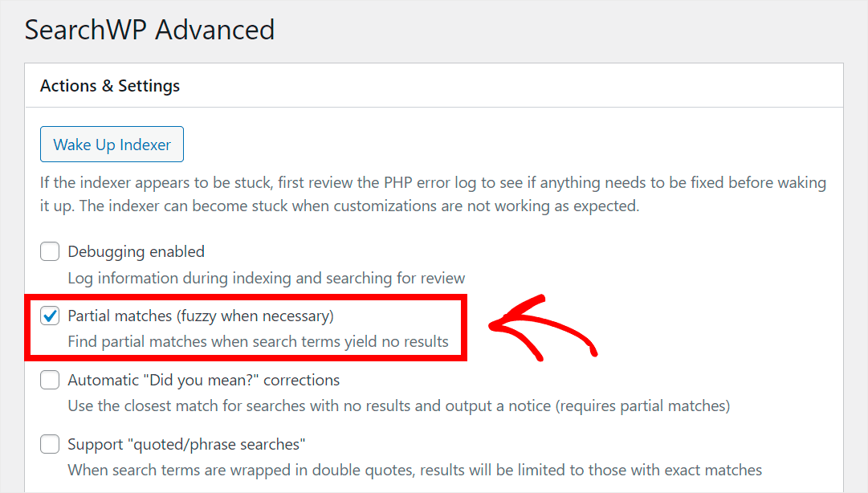Click the Wake Up Indexer button
Screen dimensions: 868x493
[x=112, y=144]
